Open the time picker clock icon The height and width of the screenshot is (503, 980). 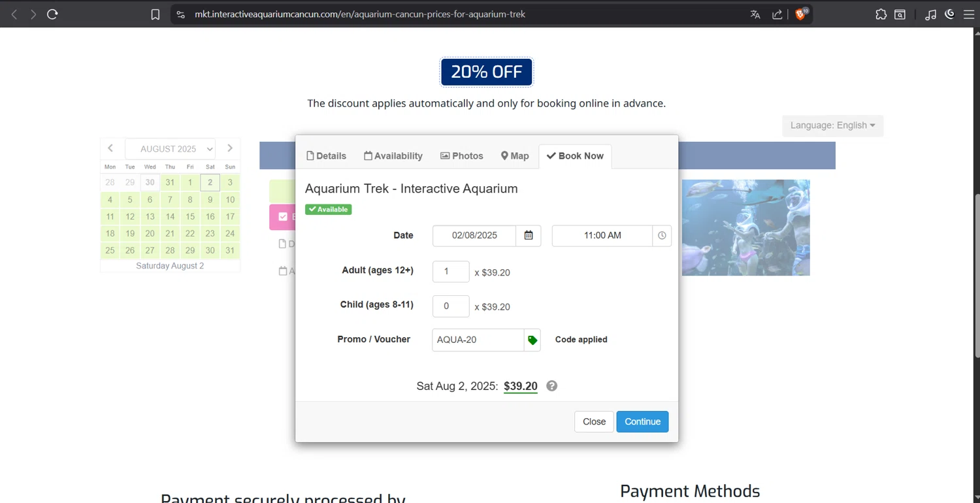[x=662, y=235]
